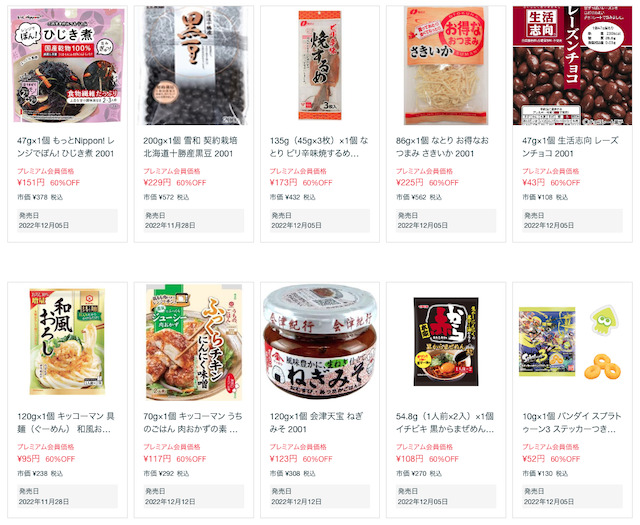Viewport: 640px width, 525px height.
Task: Open the バンダイ スプラトゥーン3 title link
Action: click(571, 423)
